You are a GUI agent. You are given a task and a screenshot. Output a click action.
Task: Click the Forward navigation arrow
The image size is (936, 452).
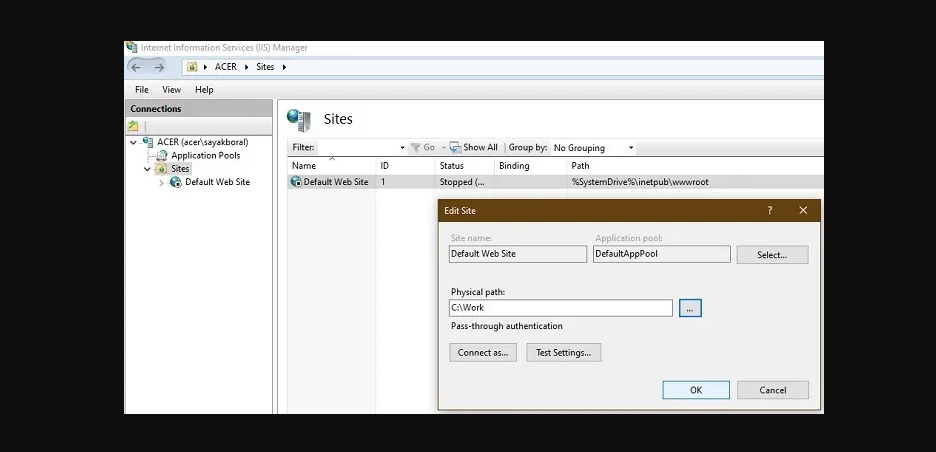159,67
